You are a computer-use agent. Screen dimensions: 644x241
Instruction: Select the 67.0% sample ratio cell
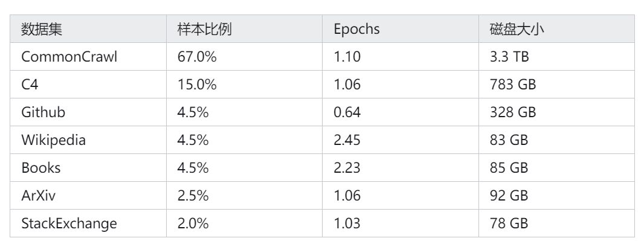245,57
